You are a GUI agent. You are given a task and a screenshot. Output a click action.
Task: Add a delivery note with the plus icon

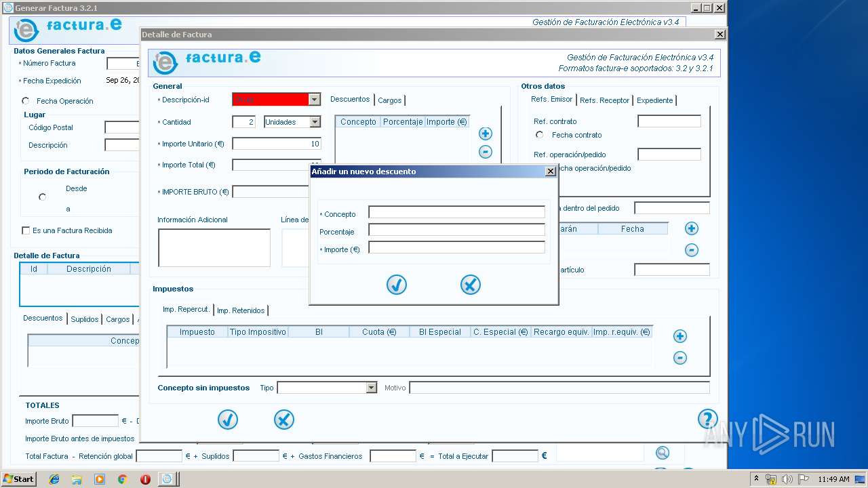click(692, 228)
